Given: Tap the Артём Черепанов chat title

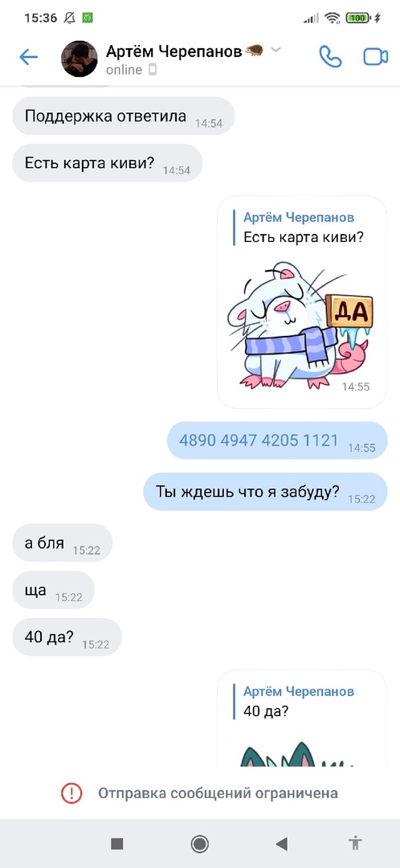Looking at the screenshot, I should click(173, 51).
